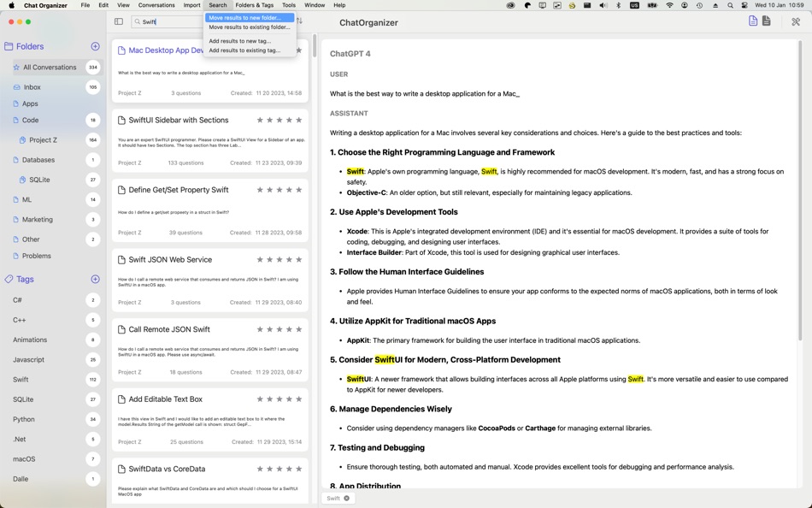Viewport: 812px width, 508px height.
Task: Click the purple export document icon
Action: point(753,21)
